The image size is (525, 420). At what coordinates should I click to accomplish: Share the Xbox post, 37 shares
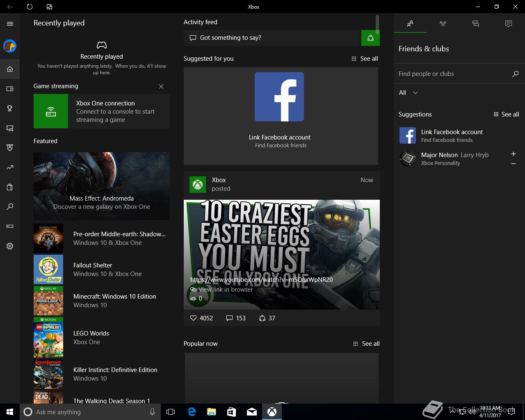(267, 318)
